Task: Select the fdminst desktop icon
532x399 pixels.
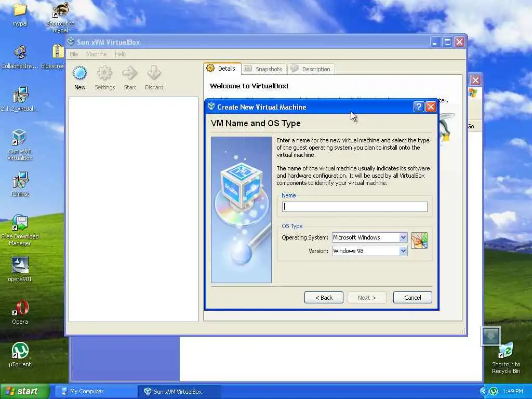Action: (20, 184)
